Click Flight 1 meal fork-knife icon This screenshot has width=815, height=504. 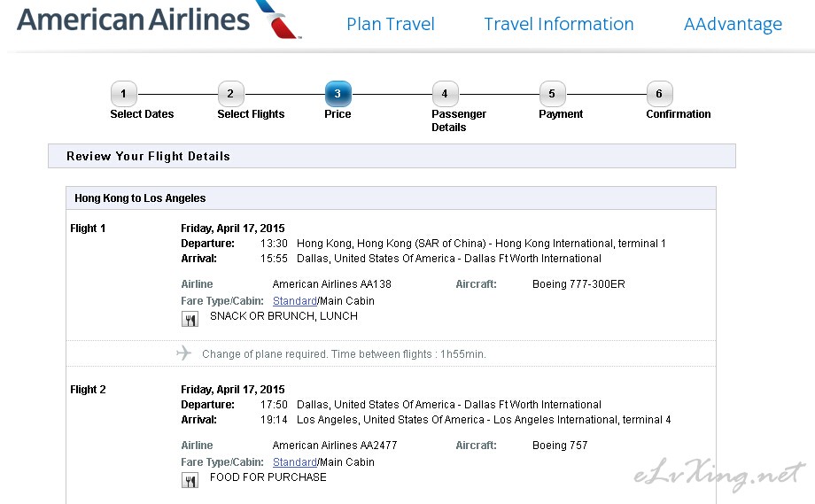pos(190,319)
